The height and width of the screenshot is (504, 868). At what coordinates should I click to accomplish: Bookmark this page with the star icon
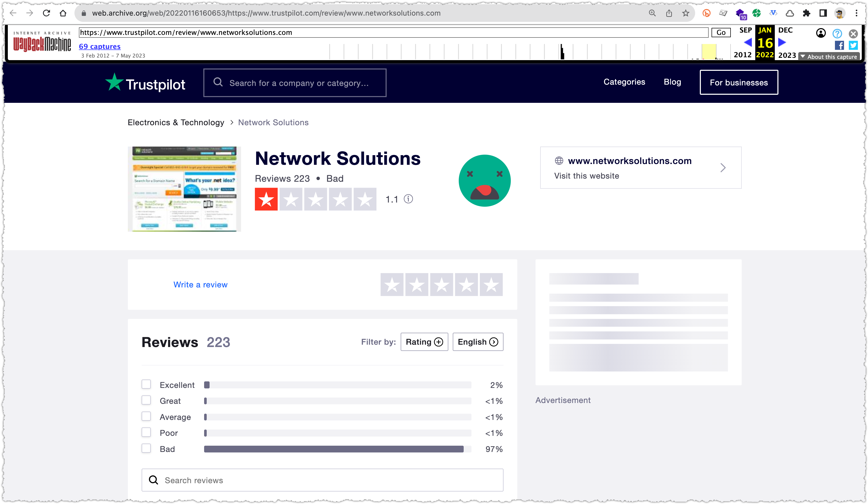coord(685,13)
